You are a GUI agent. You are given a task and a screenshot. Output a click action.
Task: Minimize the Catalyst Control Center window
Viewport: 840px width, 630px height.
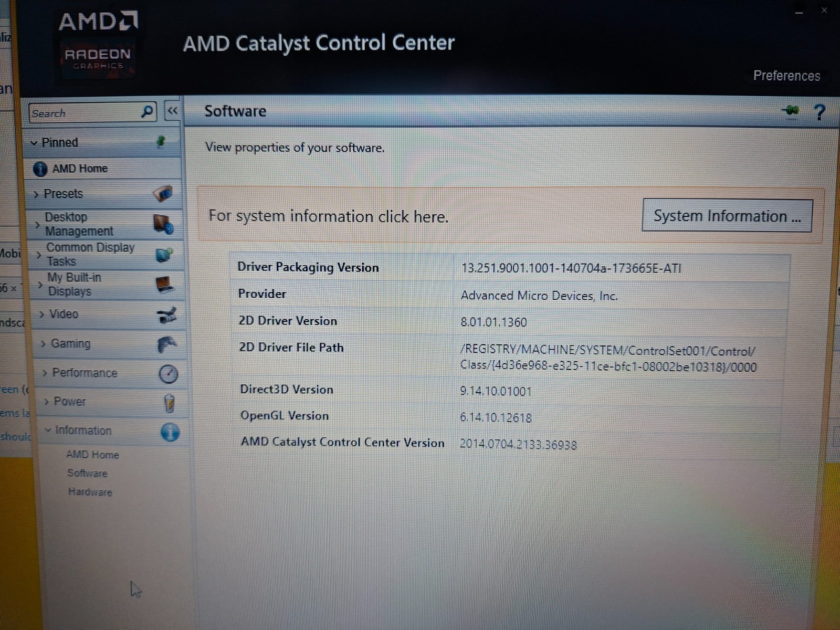pyautogui.click(x=799, y=12)
